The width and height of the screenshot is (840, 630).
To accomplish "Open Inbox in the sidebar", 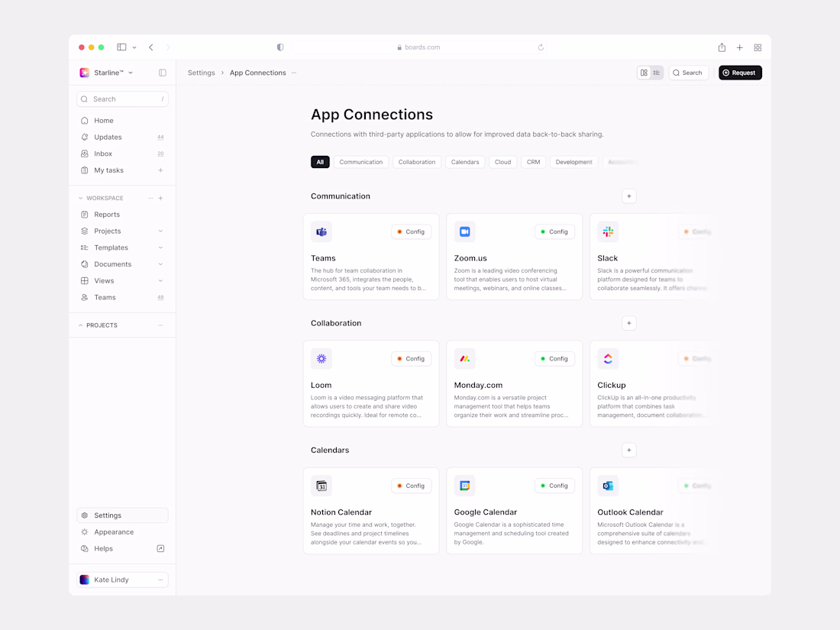I will tap(123, 153).
